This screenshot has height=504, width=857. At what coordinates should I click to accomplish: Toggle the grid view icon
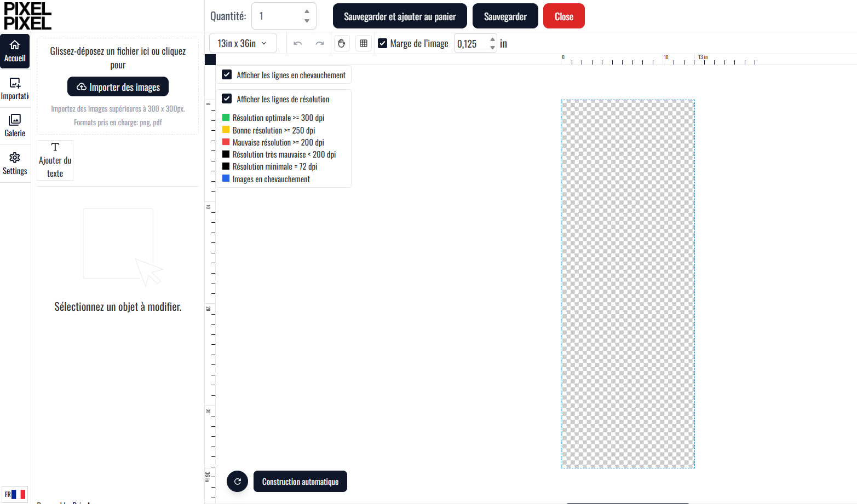(364, 43)
